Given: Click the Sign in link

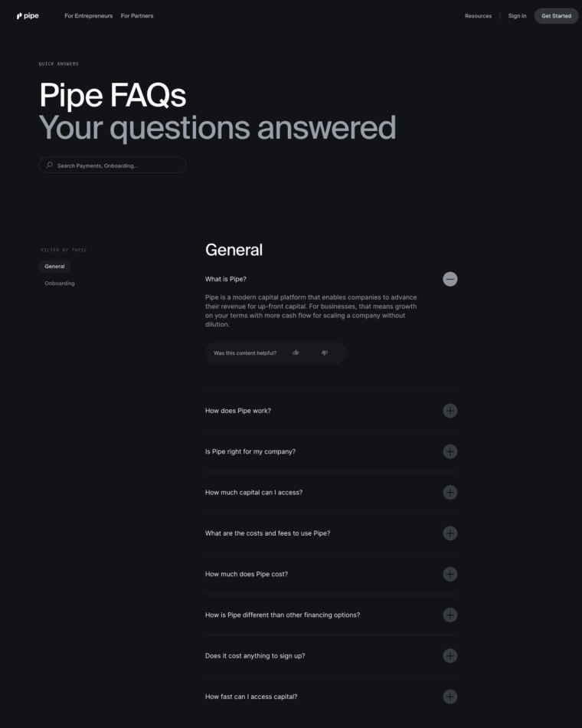Looking at the screenshot, I should [516, 15].
